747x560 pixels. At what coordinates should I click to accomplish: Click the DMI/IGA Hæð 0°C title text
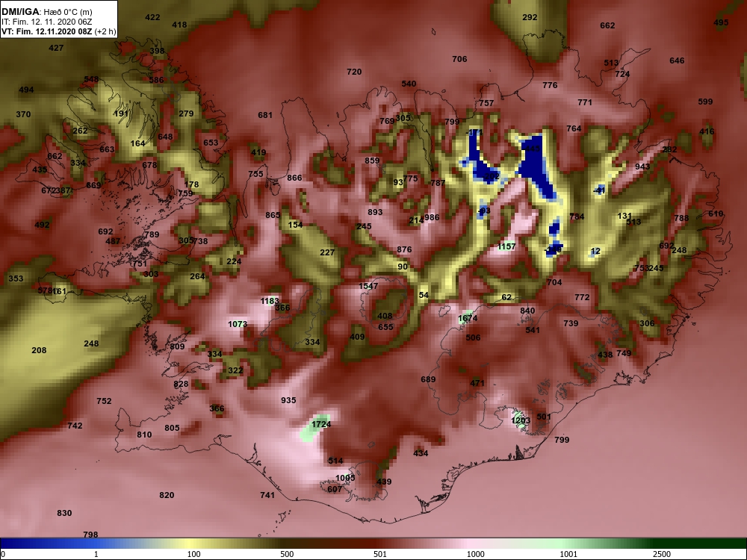pyautogui.click(x=46, y=12)
